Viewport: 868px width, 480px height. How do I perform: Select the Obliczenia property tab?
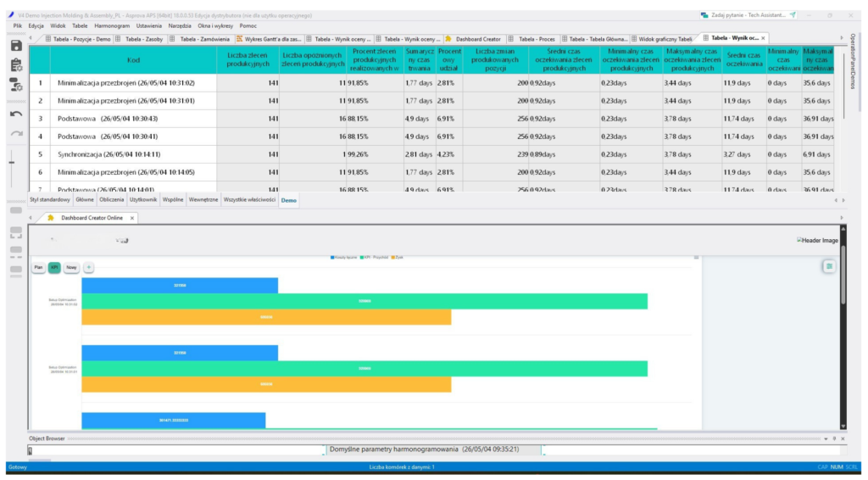click(x=111, y=200)
